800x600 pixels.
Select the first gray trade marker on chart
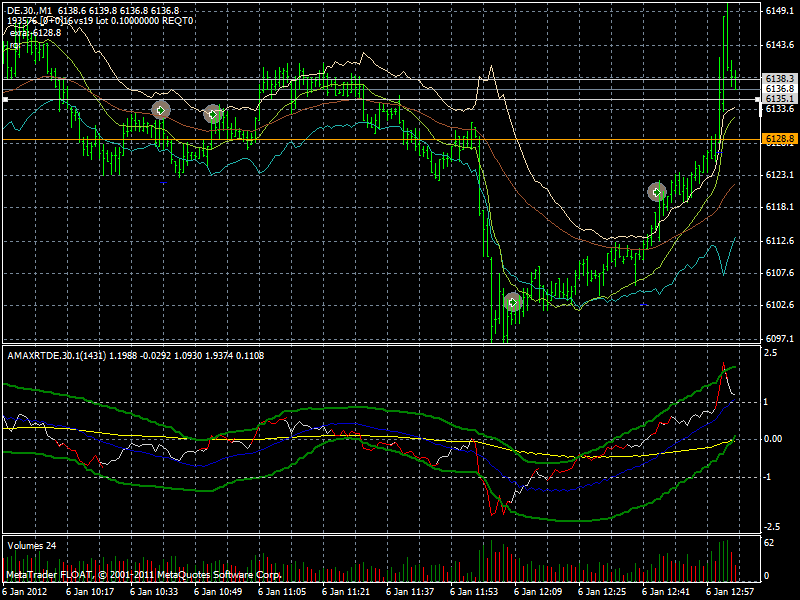[x=160, y=110]
